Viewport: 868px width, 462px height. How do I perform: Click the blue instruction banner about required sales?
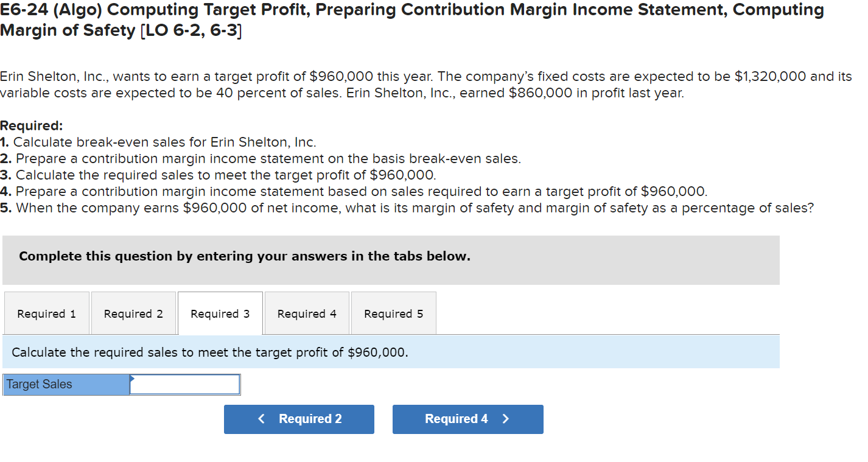(390, 352)
